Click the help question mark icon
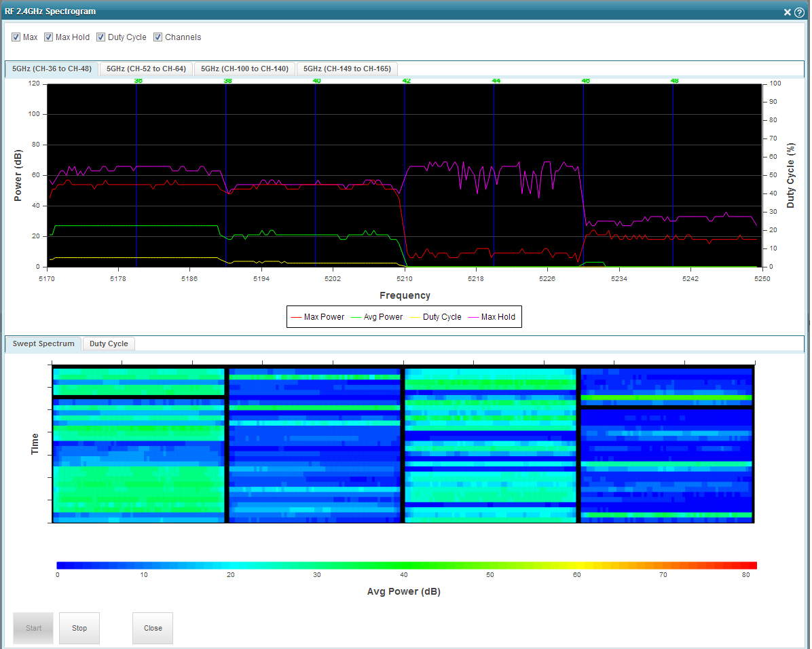Screen dimensions: 812x649 click(799, 12)
